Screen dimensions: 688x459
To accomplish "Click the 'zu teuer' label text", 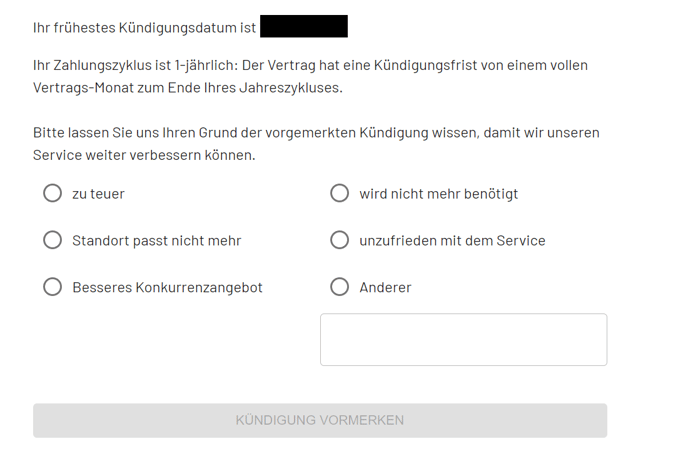I will click(98, 194).
